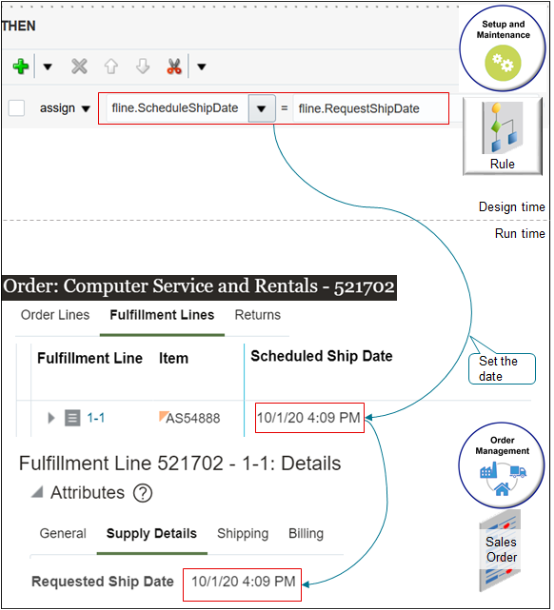Select the Fulfillment Lines tab
Viewport: 554px width, 610px height.
(162, 315)
